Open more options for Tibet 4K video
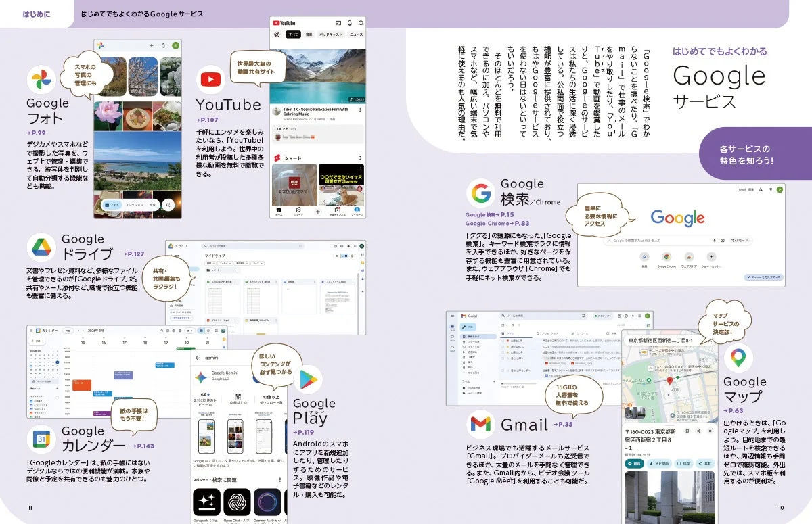Image resolution: width=812 pixels, height=524 pixels. pos(360,110)
